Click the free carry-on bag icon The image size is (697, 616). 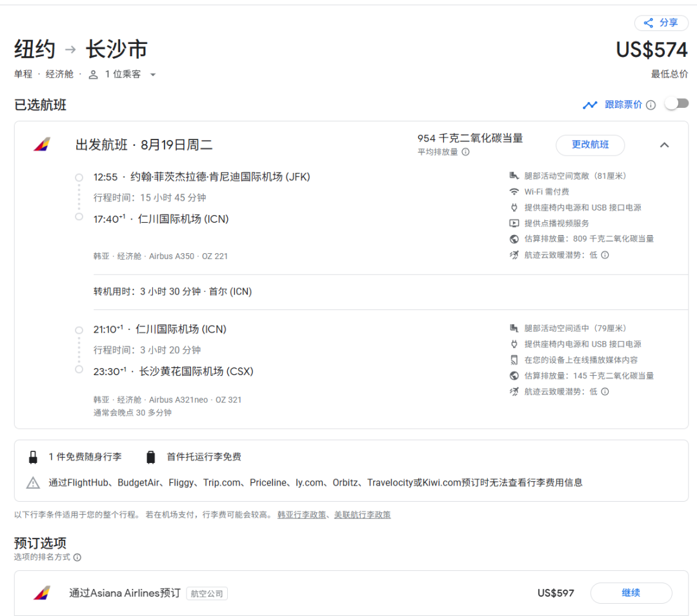33,457
